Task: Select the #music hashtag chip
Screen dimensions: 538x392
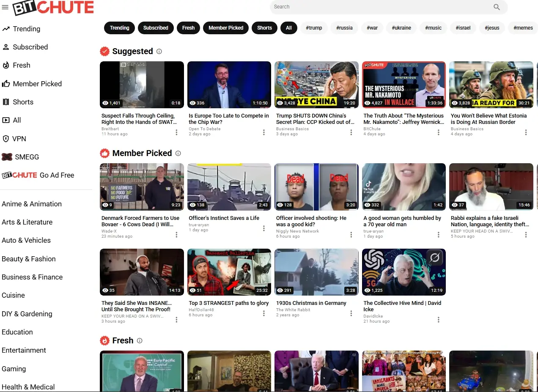Action: point(433,28)
